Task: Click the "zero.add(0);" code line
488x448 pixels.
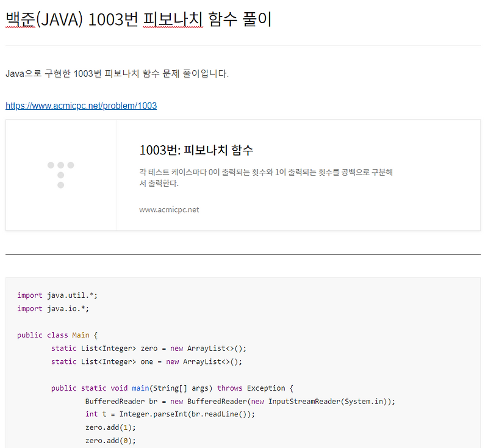Action: pyautogui.click(x=110, y=440)
